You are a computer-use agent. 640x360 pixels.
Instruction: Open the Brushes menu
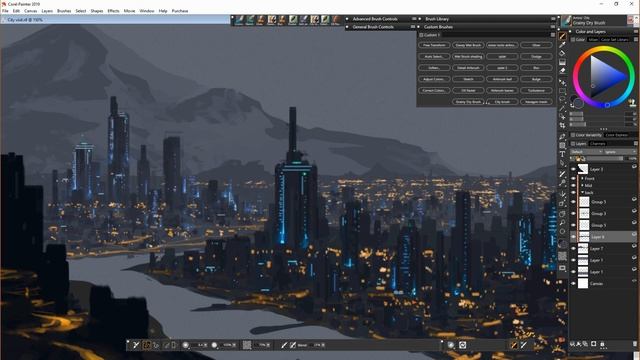pos(64,11)
